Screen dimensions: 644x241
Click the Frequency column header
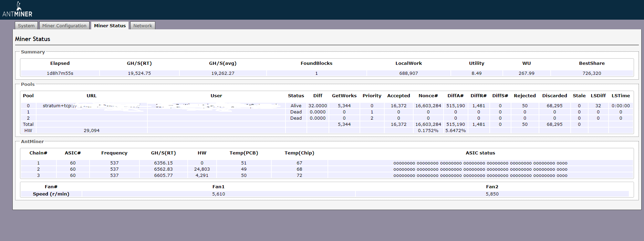pyautogui.click(x=114, y=153)
